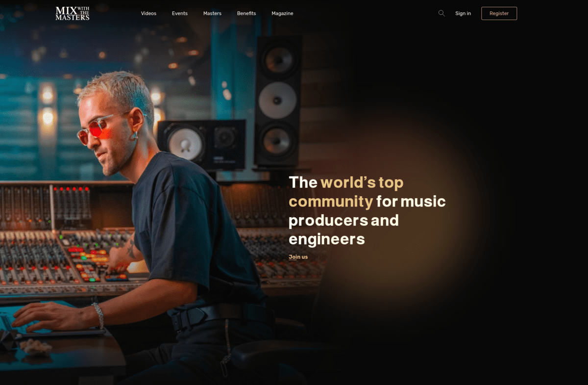Open the Videos menu item

pos(148,13)
